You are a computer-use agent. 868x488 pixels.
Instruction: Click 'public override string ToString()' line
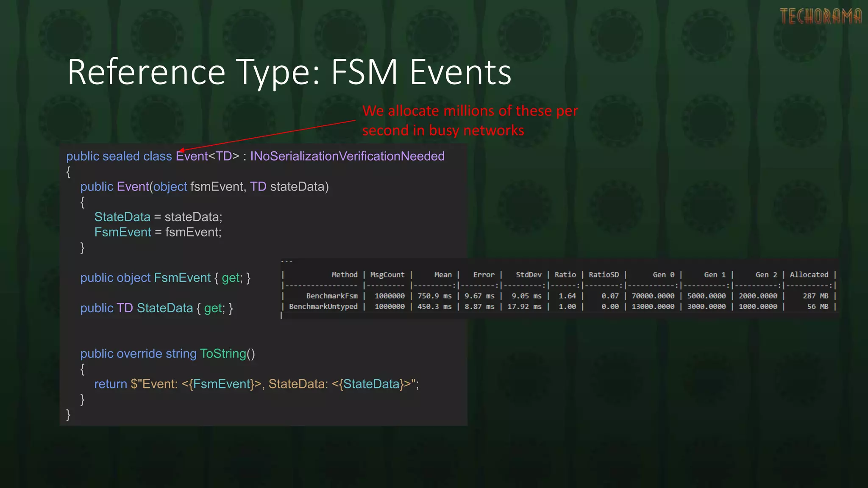[168, 354]
